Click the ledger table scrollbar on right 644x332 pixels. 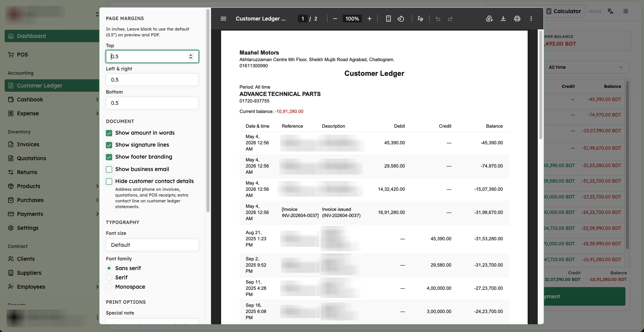(x=627, y=165)
